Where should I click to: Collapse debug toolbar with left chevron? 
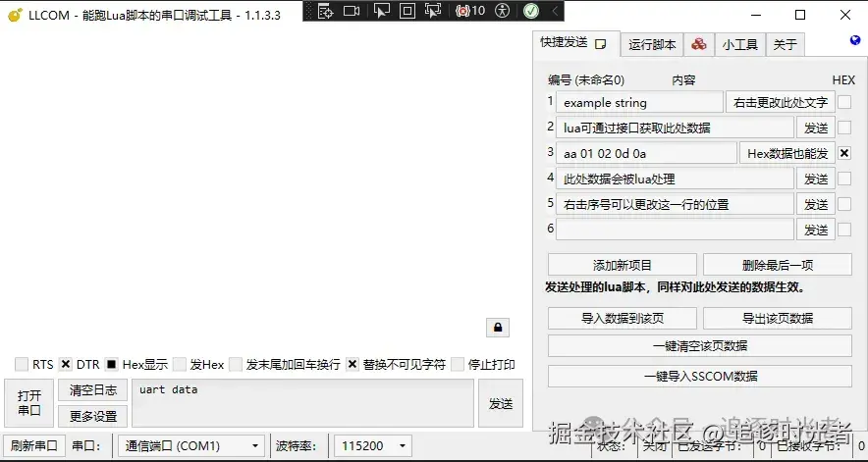pyautogui.click(x=555, y=11)
